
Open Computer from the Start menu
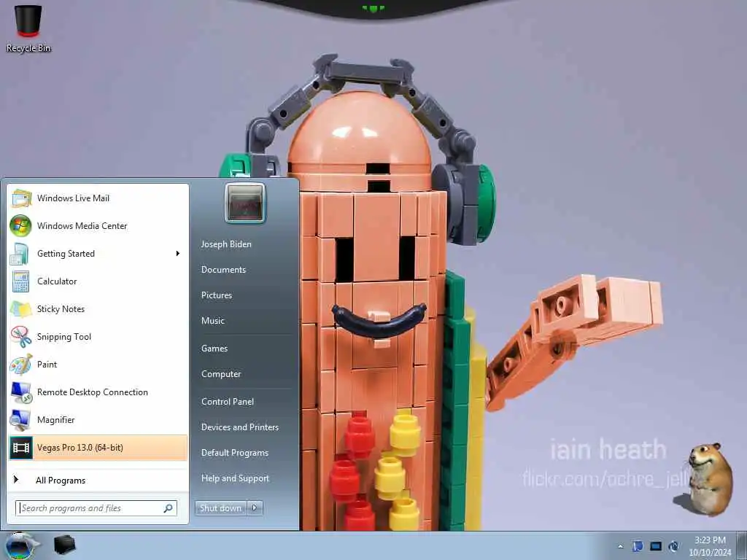[x=221, y=374]
